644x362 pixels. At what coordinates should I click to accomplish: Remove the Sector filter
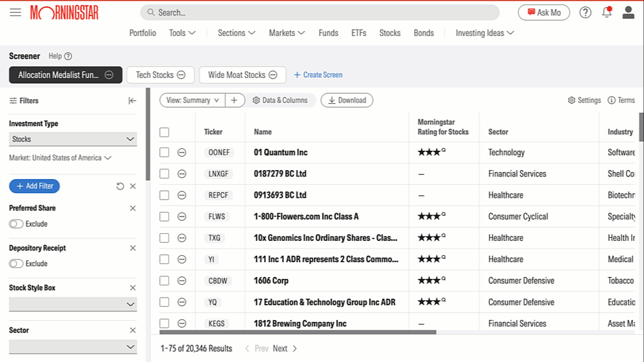(133, 330)
